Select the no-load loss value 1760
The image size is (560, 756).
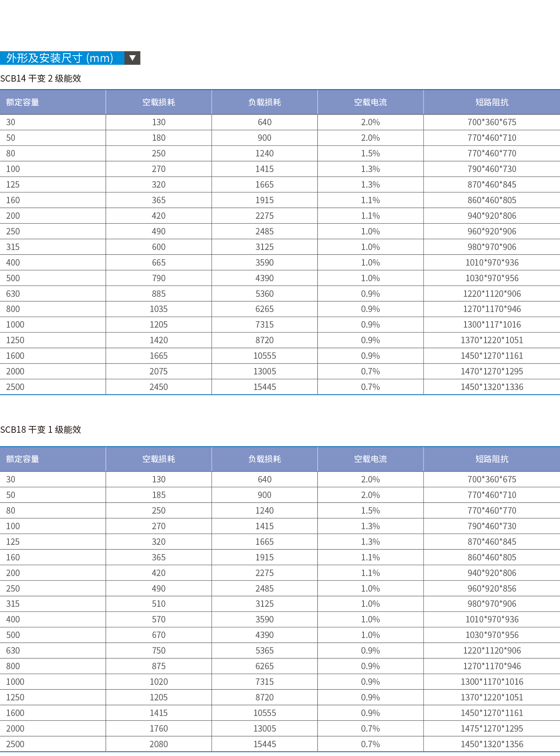pos(159,728)
